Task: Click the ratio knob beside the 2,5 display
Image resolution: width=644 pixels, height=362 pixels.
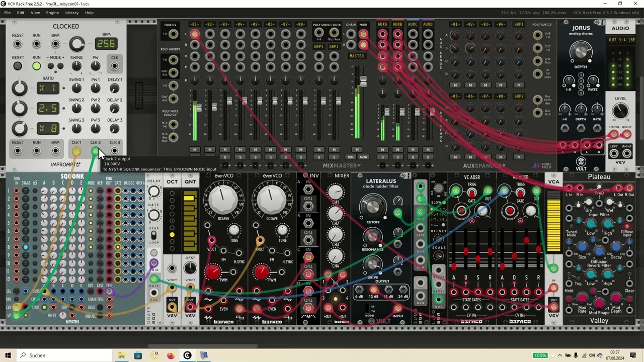Action: [x=19, y=109]
